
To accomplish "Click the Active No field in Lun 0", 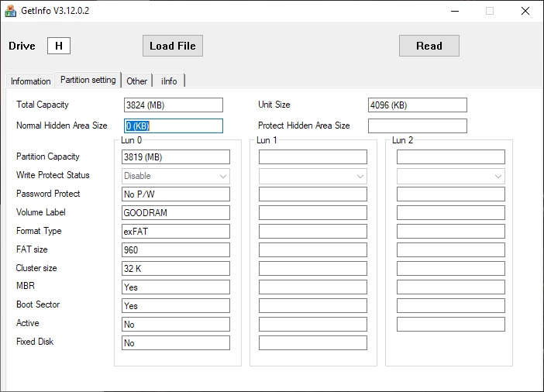I will 176,324.
